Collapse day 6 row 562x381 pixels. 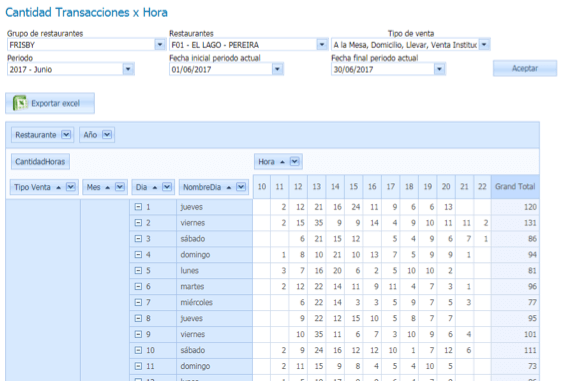point(138,286)
